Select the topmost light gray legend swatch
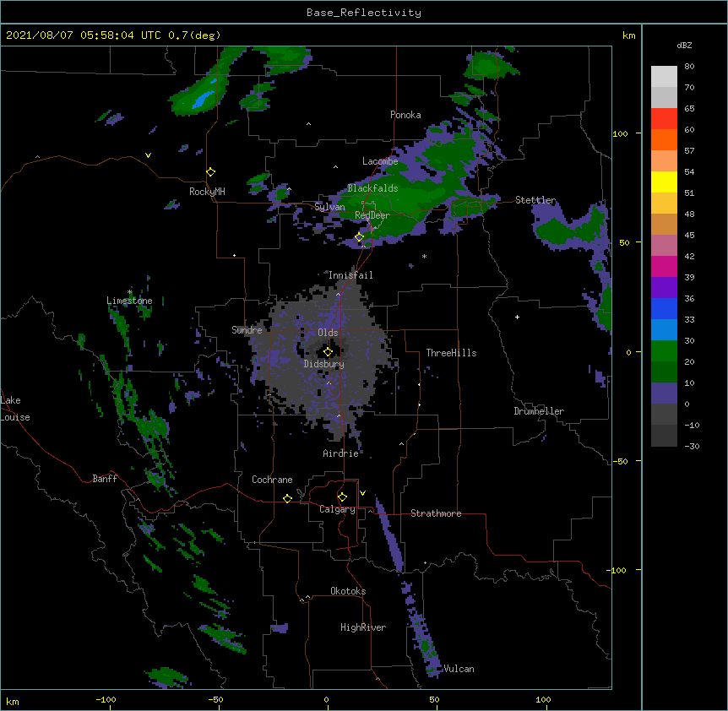This screenshot has height=711, width=728. point(664,76)
